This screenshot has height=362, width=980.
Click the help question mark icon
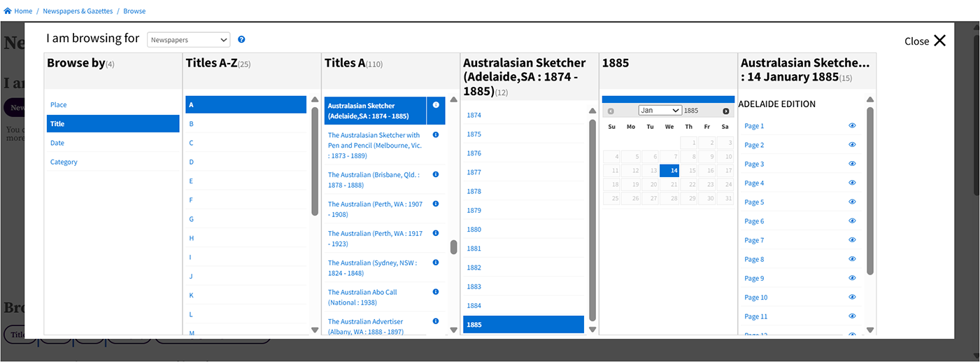[241, 40]
